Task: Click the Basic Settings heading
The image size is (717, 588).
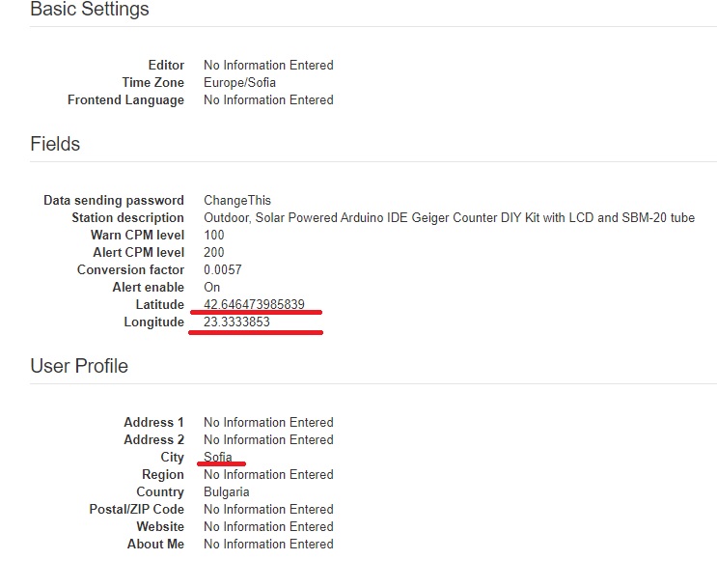Action: [x=90, y=9]
